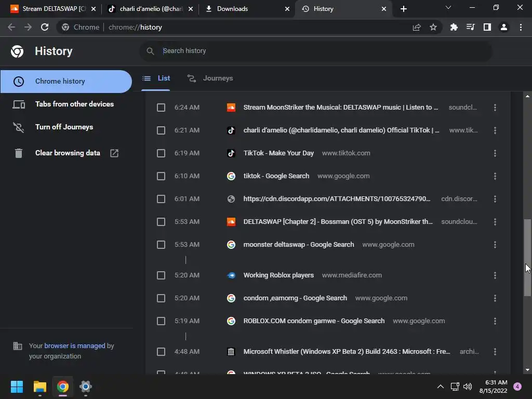
Task: Open more actions for MoonStriker the Musical entry
Action: 495,108
